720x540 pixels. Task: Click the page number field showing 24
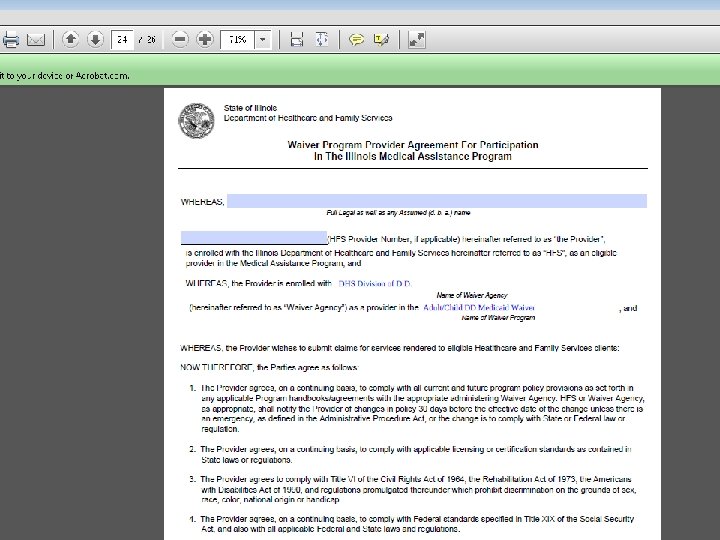point(122,39)
